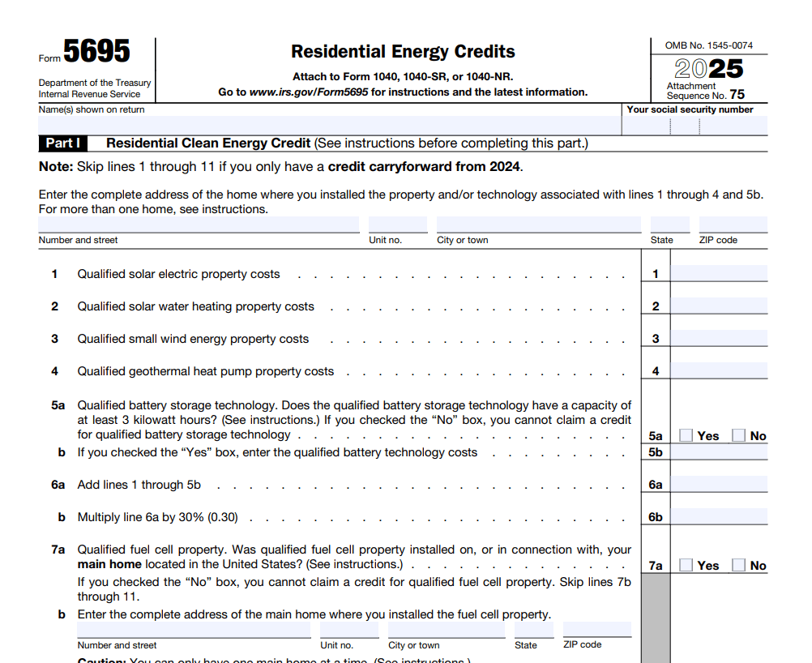This screenshot has height=663, width=812.
Task: Click 'Qualified small wind energy property costs' text
Action: tap(193, 339)
